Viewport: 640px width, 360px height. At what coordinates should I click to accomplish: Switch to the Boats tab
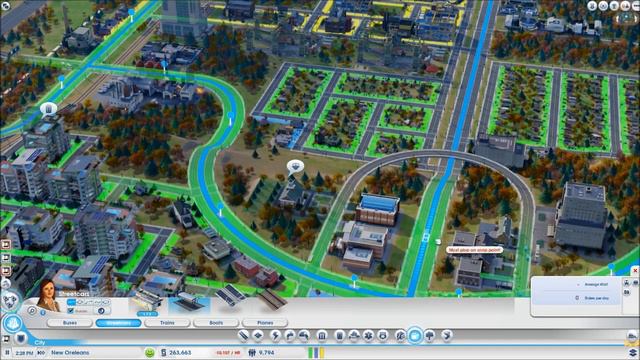point(216,322)
